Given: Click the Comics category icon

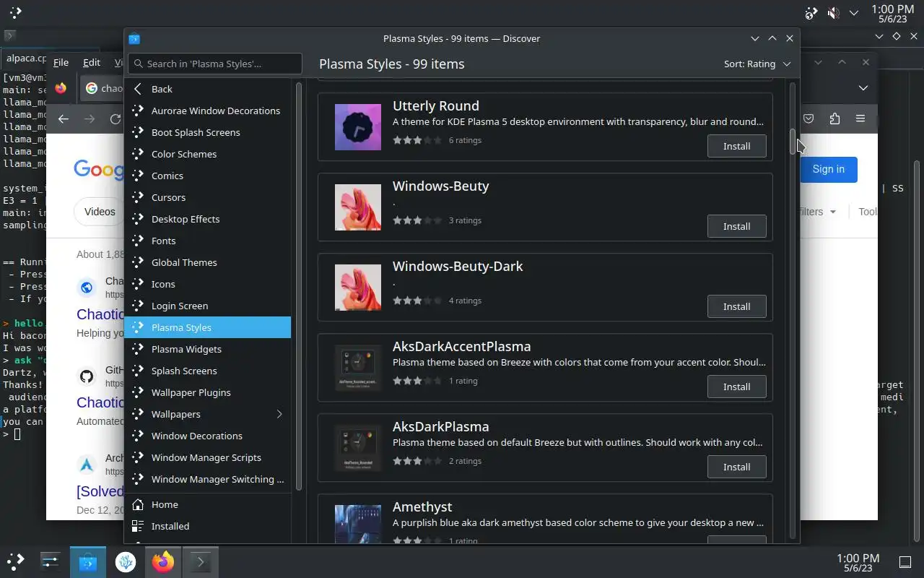Looking at the screenshot, I should 138,176.
